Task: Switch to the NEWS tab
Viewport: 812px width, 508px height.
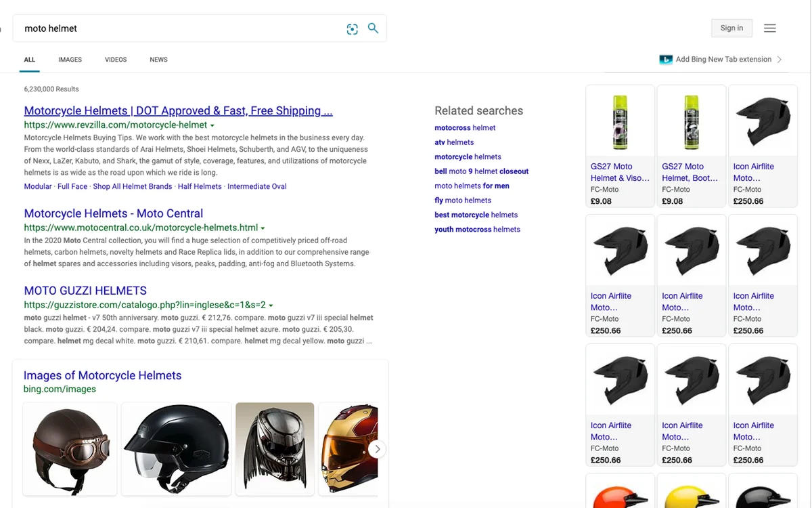Action: tap(158, 60)
